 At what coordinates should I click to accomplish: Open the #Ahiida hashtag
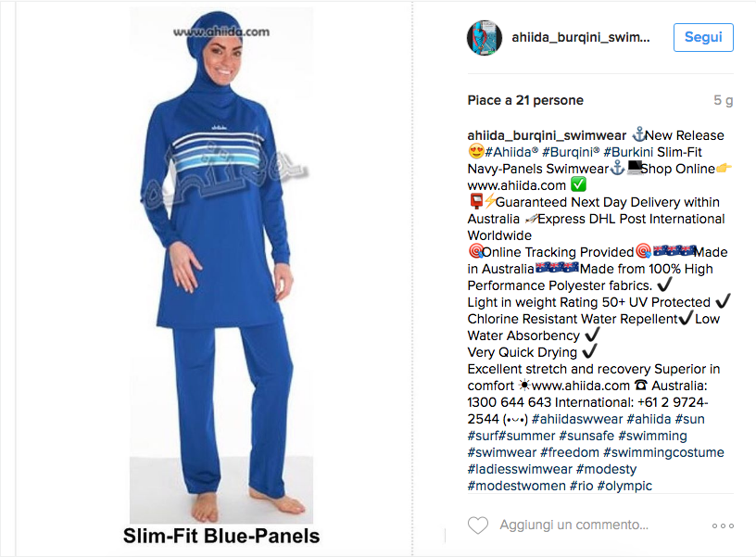511,152
